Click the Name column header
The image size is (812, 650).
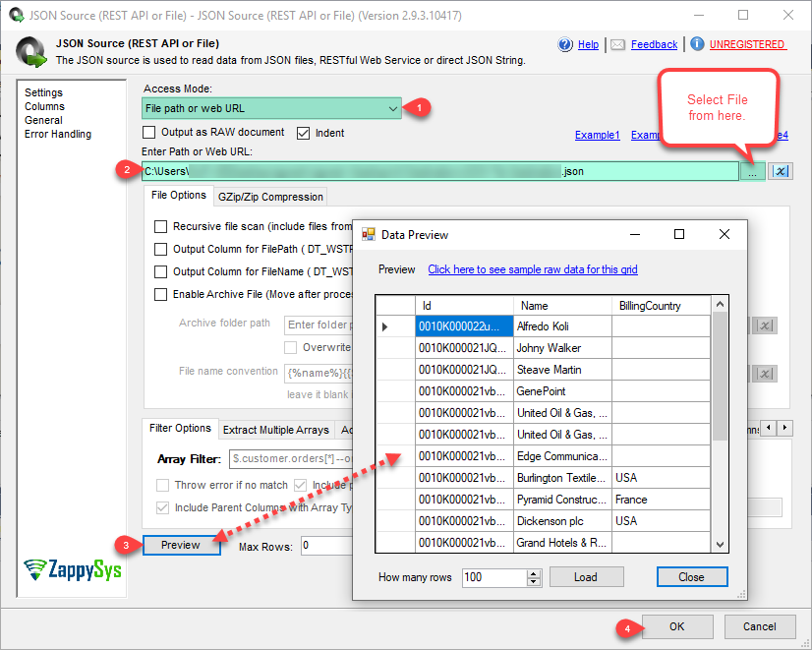(x=562, y=306)
